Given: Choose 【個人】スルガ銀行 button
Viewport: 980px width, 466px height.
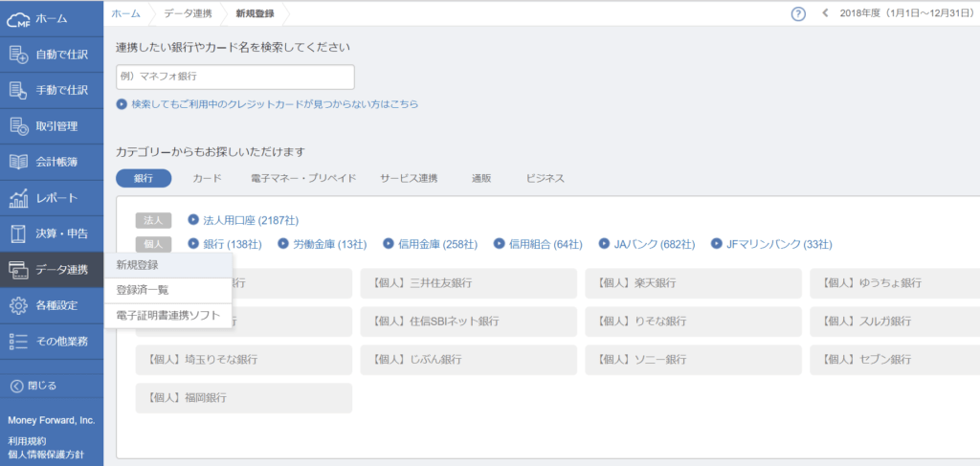Looking at the screenshot, I should tap(895, 322).
